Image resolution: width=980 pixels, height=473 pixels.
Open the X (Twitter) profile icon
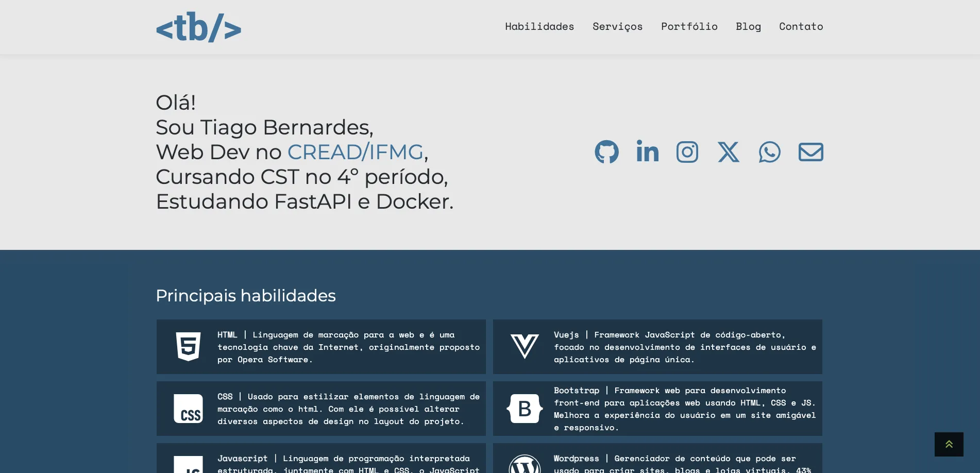point(729,152)
